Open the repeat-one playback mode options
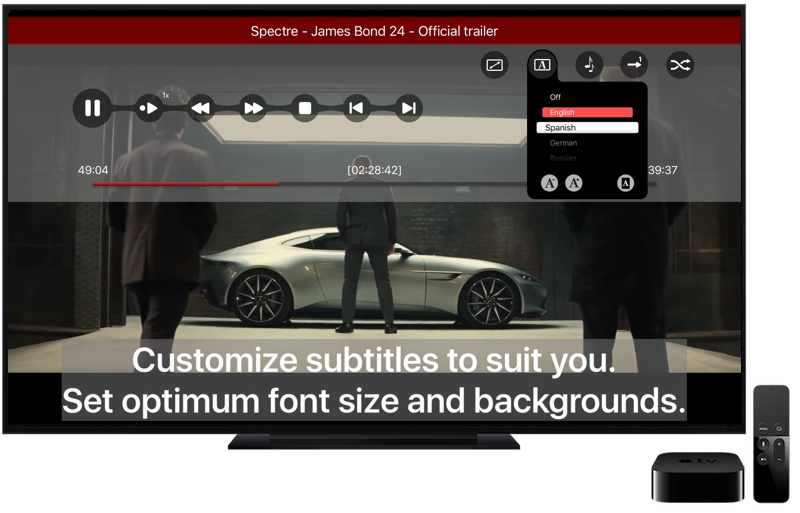The image size is (800, 513). [634, 65]
